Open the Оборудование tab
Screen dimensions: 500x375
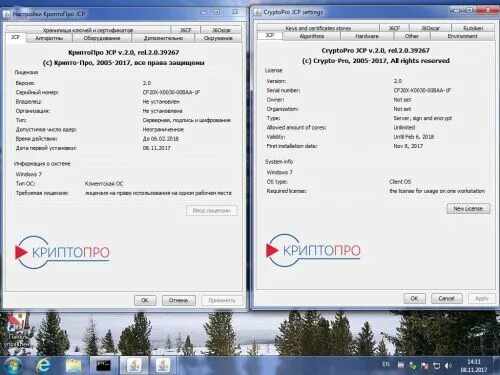pyautogui.click(x=101, y=38)
